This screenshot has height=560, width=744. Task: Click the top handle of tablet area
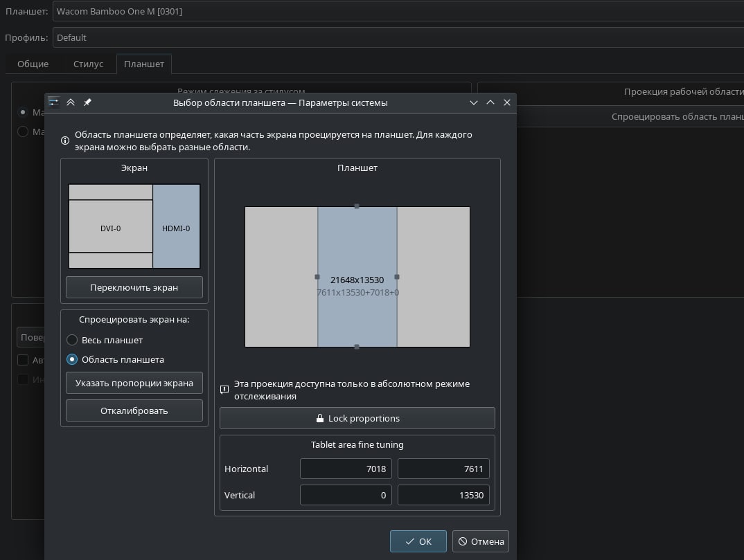(x=357, y=206)
